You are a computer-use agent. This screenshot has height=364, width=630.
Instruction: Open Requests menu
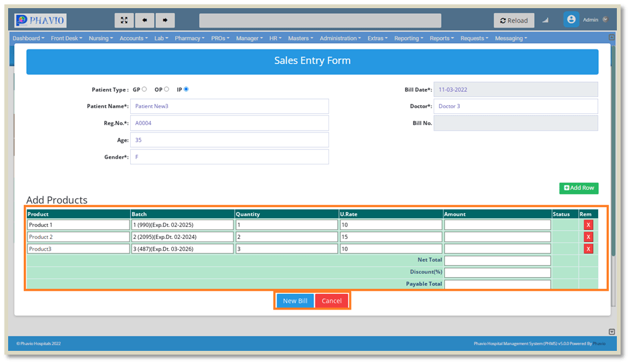(474, 38)
